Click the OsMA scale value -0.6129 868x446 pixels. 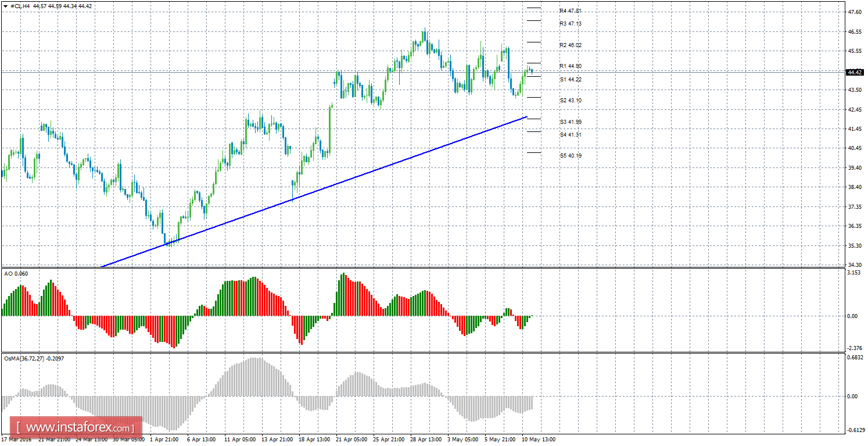click(855, 430)
